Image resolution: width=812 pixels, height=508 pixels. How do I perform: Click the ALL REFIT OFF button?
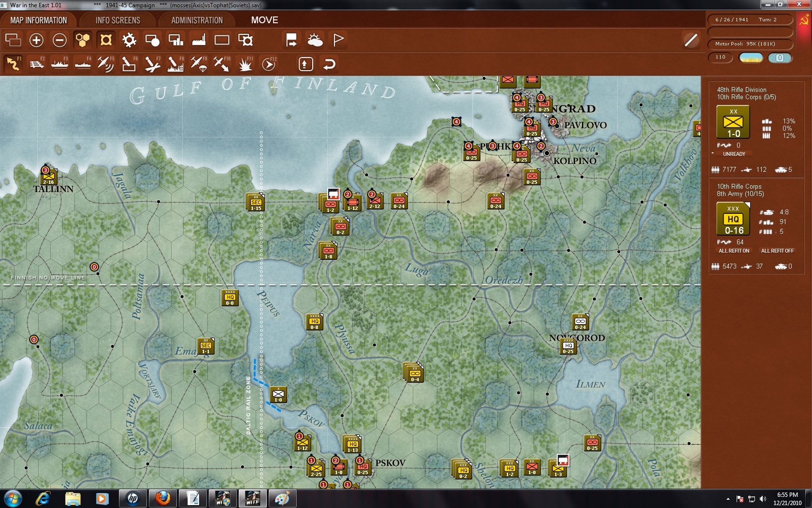point(777,251)
